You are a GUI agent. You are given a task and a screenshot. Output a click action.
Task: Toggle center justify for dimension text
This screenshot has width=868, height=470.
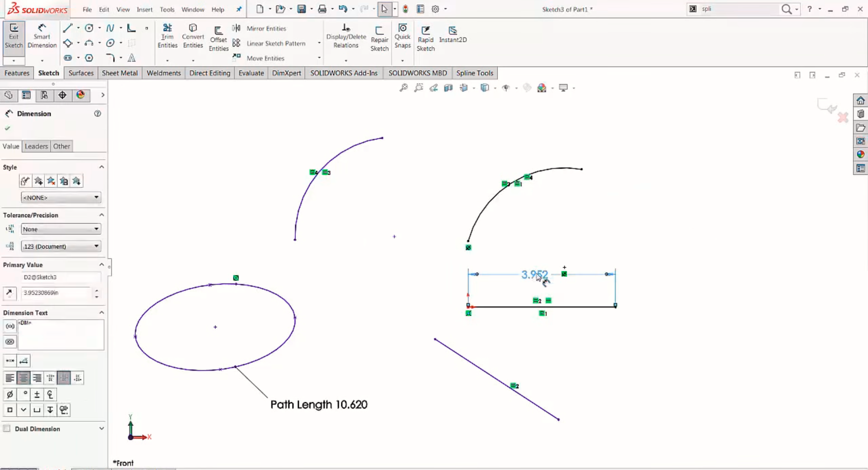tap(23, 378)
